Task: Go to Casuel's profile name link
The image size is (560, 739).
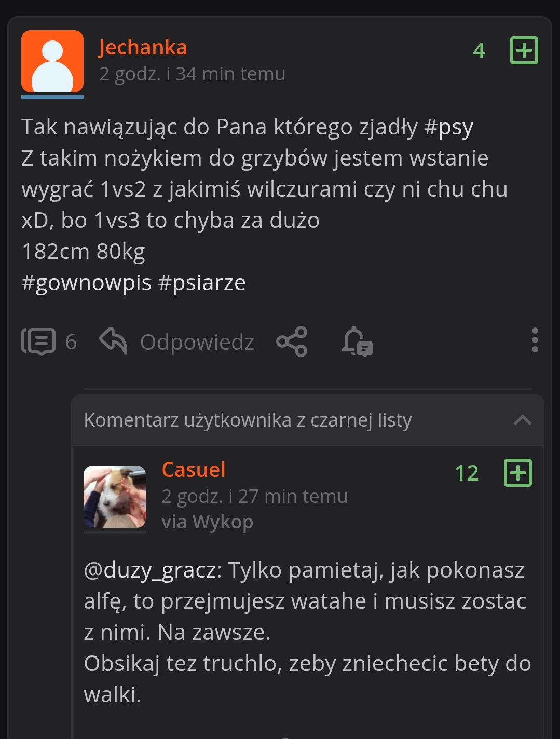Action: tap(194, 470)
